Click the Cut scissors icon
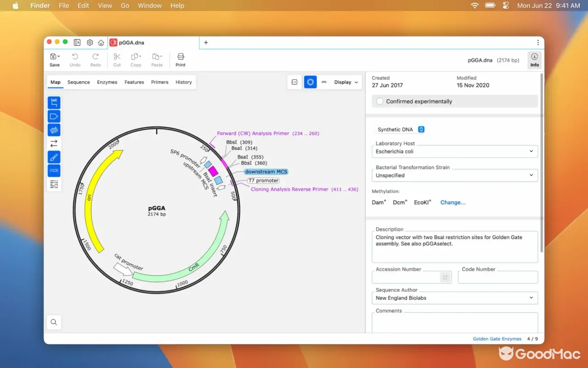 (117, 57)
